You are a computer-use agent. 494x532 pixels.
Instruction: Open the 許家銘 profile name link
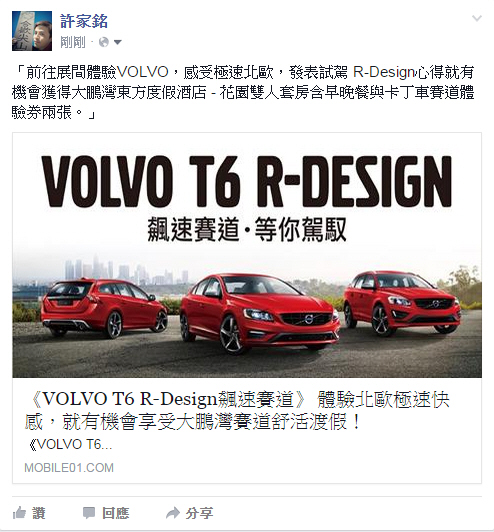click(84, 21)
